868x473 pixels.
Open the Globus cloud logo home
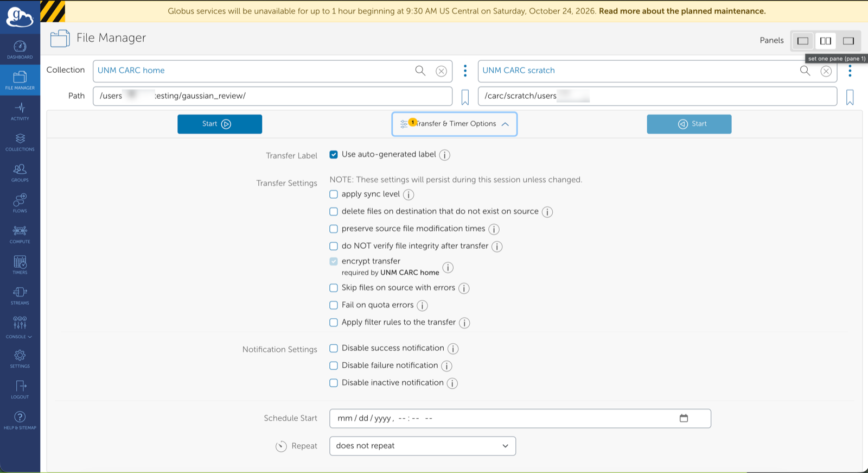[x=20, y=16]
